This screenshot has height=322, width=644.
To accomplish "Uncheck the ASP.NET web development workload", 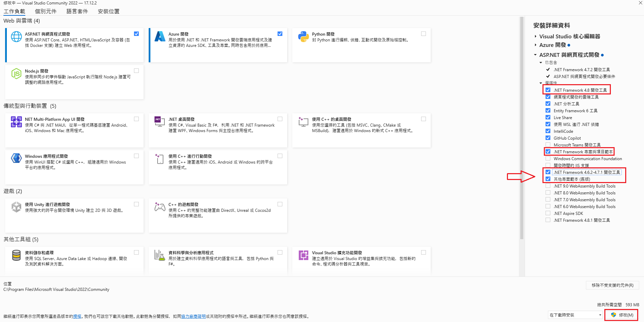I will [x=136, y=34].
